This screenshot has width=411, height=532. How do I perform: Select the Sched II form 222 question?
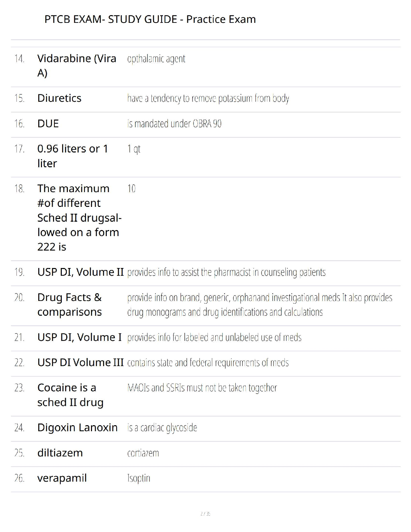point(79,218)
